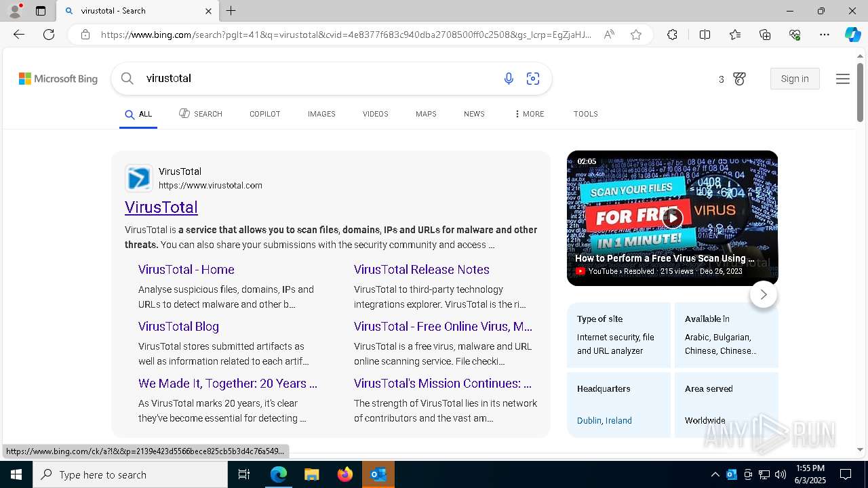
Task: Click the browser Back arrow
Action: click(19, 35)
